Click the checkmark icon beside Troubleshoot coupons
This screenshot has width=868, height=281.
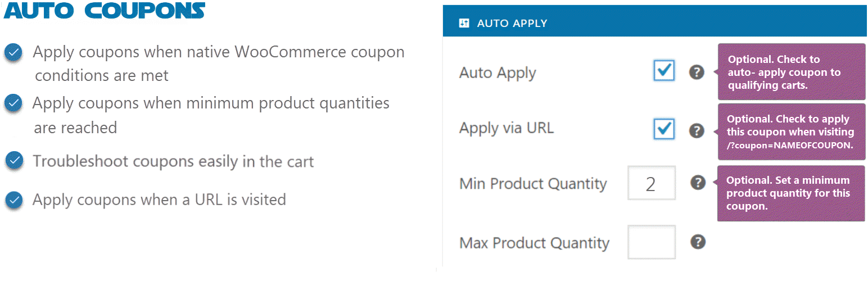tap(14, 161)
